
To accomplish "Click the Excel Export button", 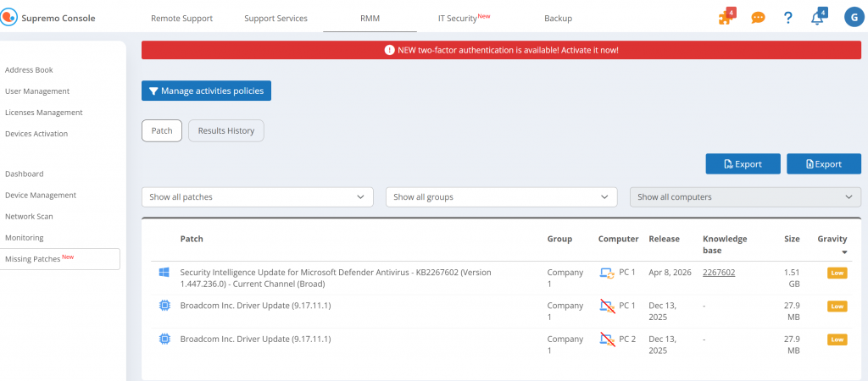I will (x=824, y=163).
